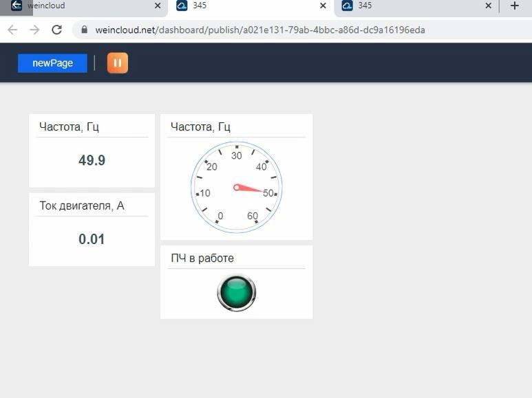Click the orange pause button
Screen dimensions: 532x398
pos(117,63)
